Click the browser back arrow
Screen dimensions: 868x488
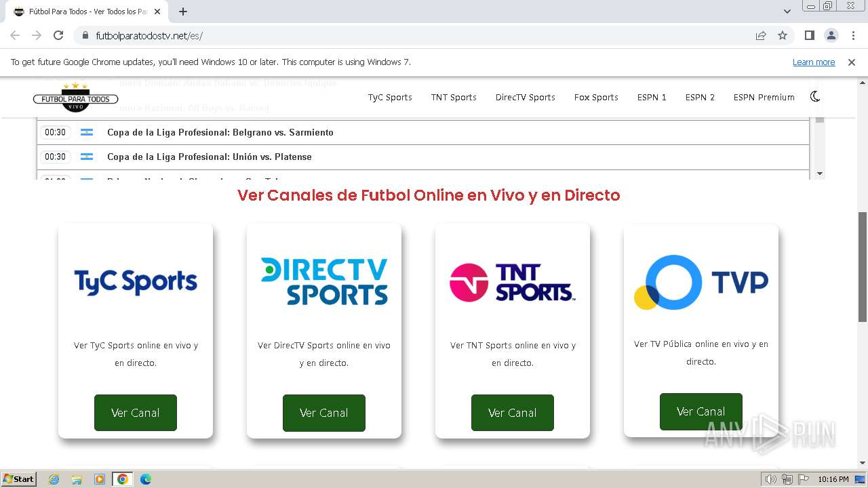(15, 35)
